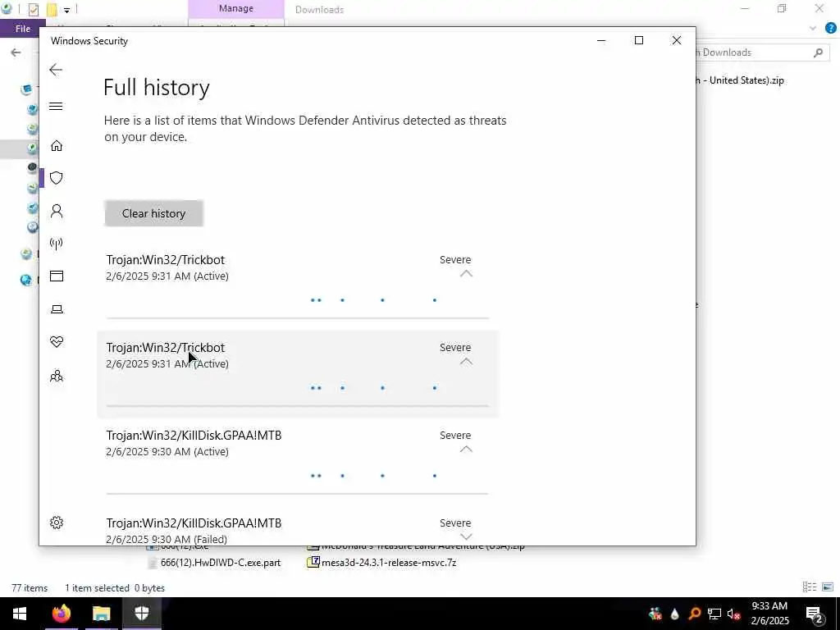The width and height of the screenshot is (840, 630).
Task: Open Home in the Windows Security sidebar
Action: pos(57,146)
